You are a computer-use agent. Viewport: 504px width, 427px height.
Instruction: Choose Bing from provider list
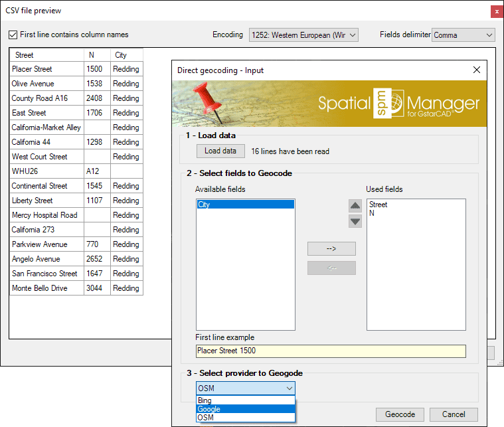tap(245, 400)
